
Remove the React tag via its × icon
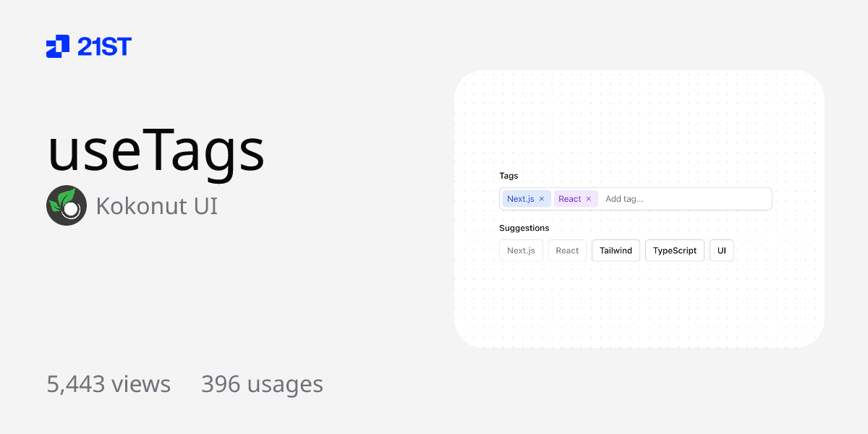588,198
